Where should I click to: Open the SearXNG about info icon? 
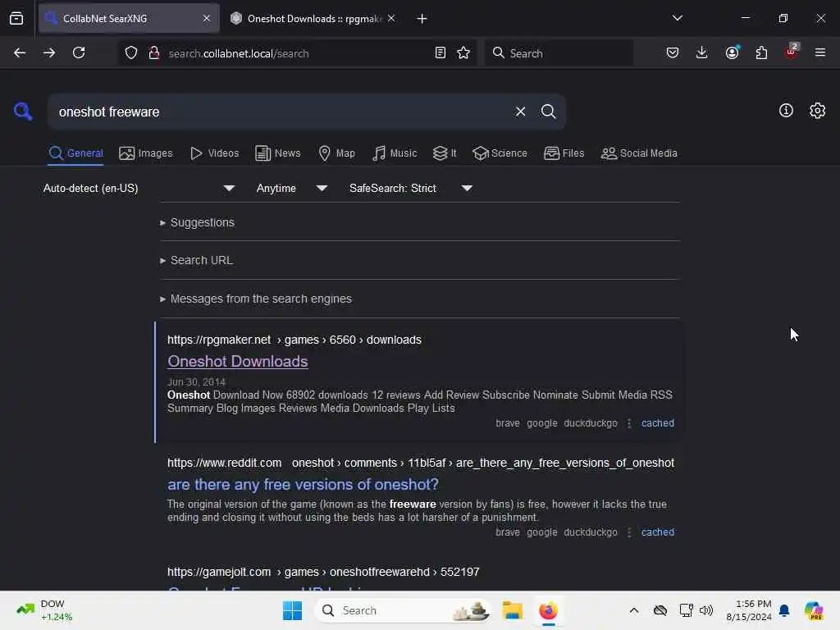[786, 111]
